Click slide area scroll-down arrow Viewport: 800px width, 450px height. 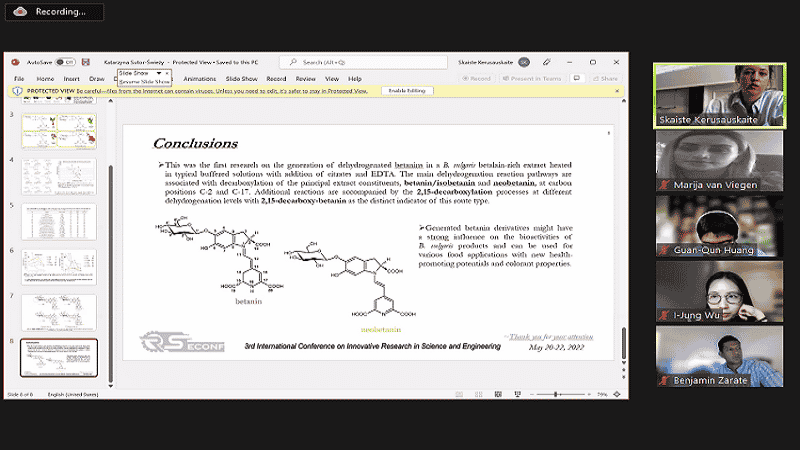pyautogui.click(x=623, y=362)
